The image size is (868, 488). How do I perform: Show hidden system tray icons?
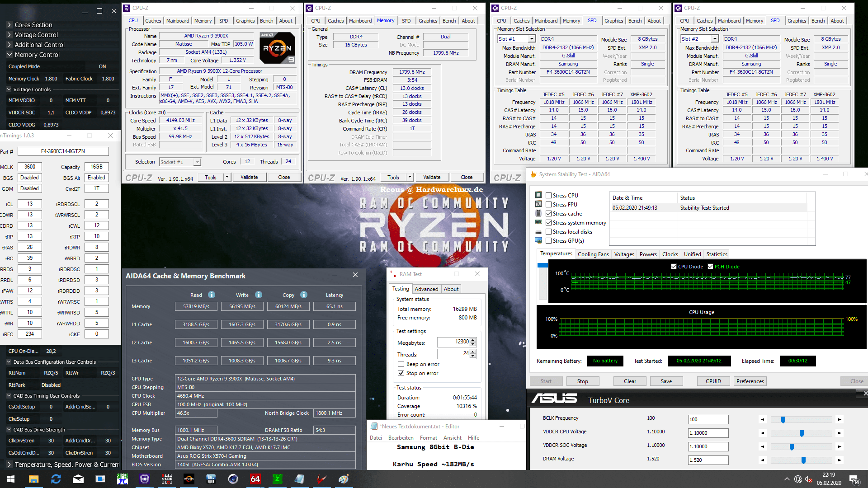(787, 479)
